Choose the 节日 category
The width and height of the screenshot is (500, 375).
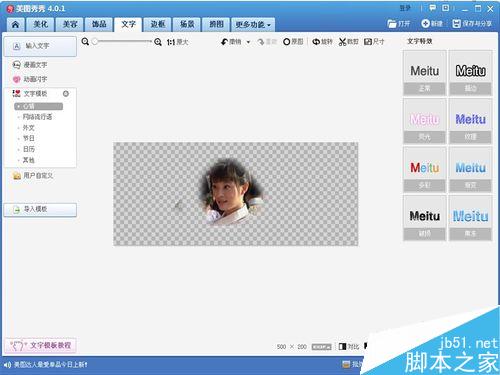pos(28,138)
